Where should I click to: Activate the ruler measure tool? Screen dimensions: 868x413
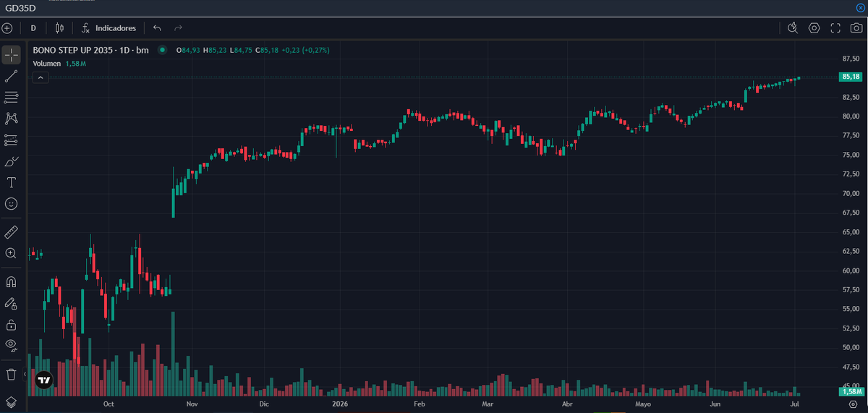(11, 232)
